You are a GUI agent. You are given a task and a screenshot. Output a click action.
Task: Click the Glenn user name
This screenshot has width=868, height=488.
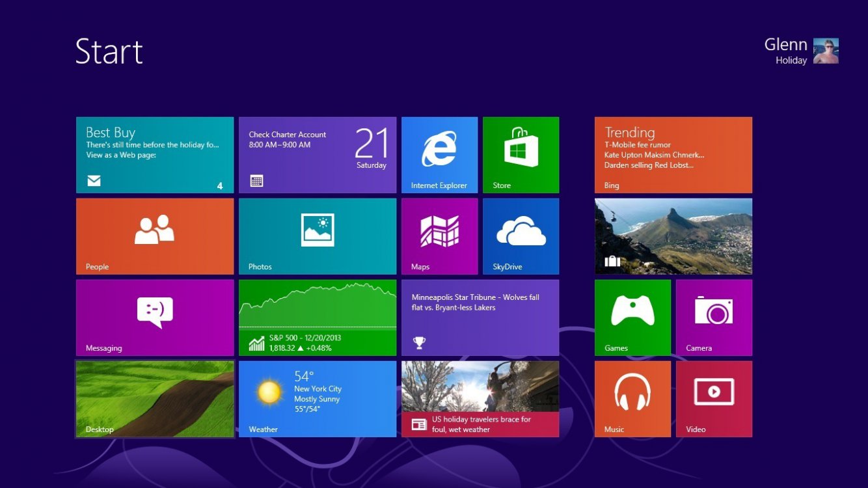point(785,45)
